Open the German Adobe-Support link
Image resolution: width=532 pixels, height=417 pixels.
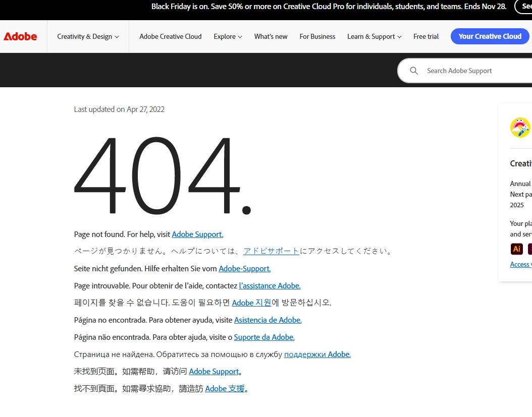point(245,269)
